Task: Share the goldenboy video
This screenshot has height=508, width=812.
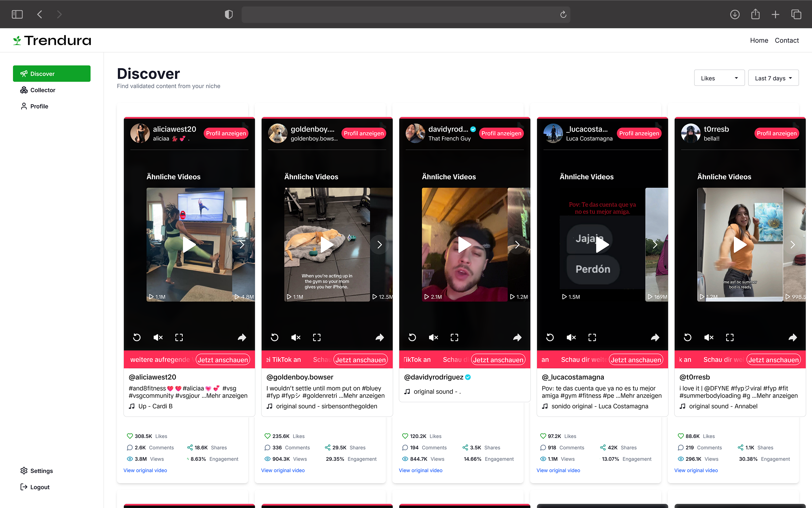Action: (x=379, y=337)
